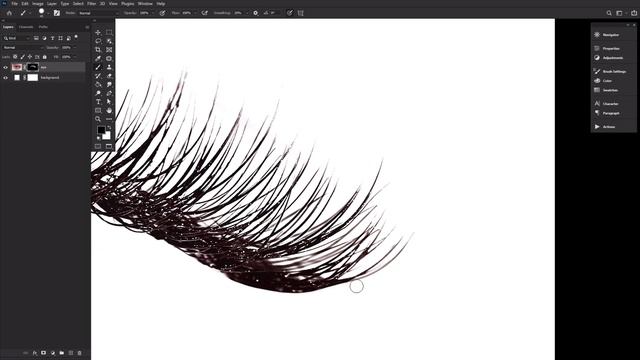This screenshot has height=360, width=640.
Task: Open the brush preset picker dropdown
Action: click(48, 13)
